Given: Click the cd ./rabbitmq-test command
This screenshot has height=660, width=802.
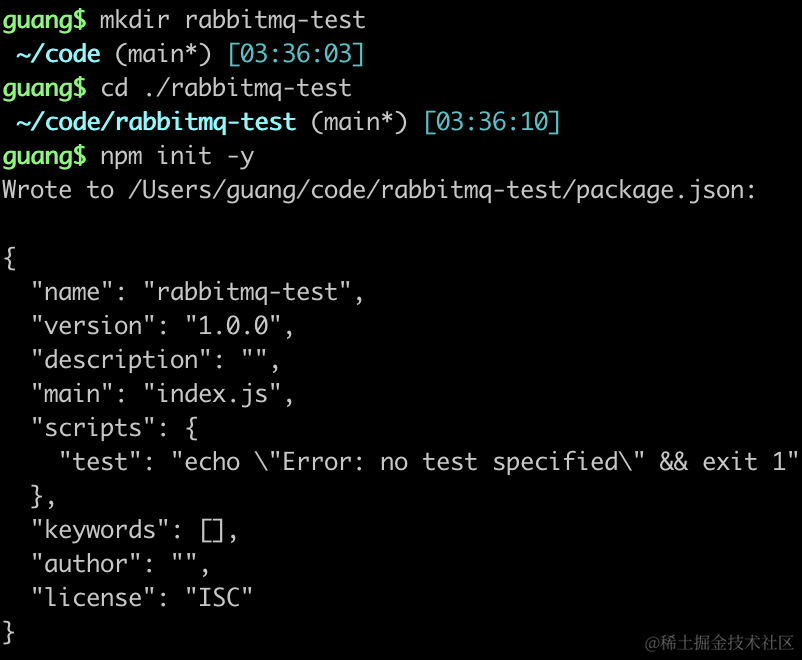Looking at the screenshot, I should tap(226, 89).
